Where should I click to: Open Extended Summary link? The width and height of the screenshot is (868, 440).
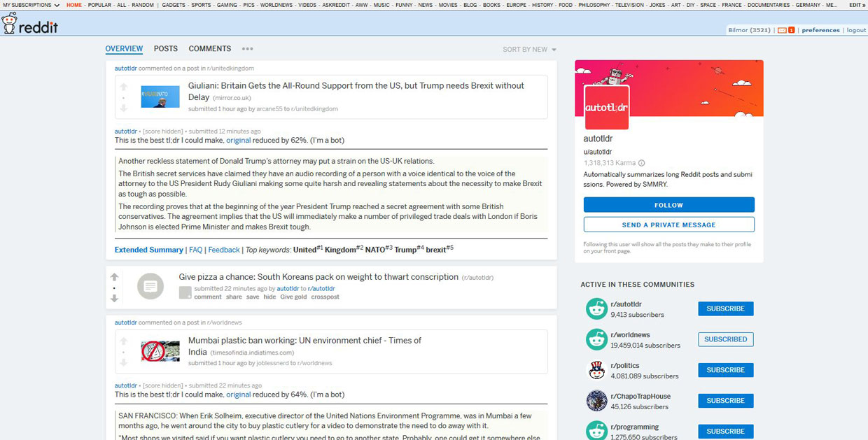[x=148, y=250]
